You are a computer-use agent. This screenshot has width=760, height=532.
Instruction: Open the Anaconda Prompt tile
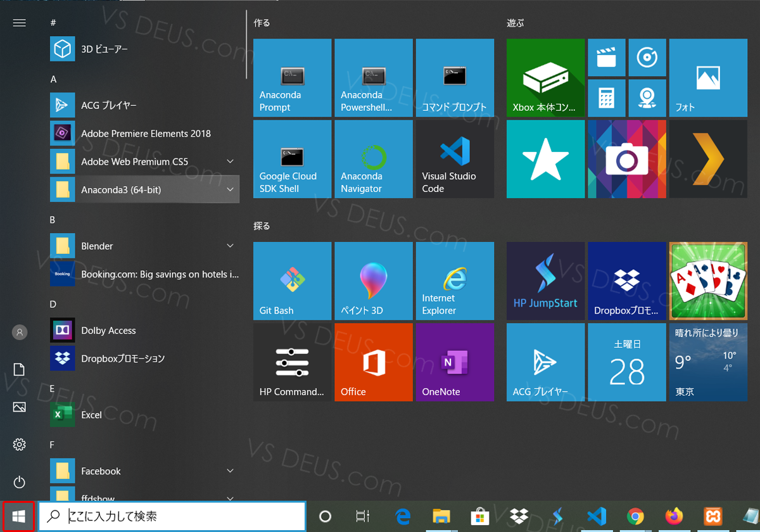[292, 78]
